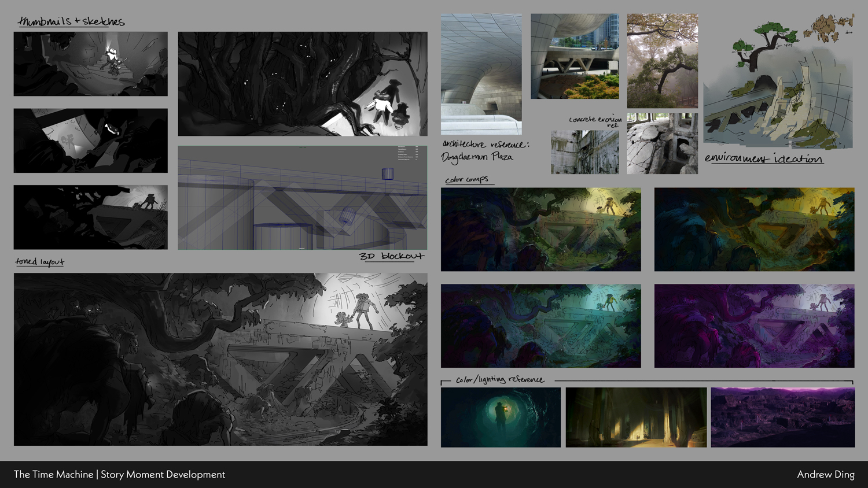Click the large tree-roots sketch with glowing eyes

pyautogui.click(x=302, y=84)
